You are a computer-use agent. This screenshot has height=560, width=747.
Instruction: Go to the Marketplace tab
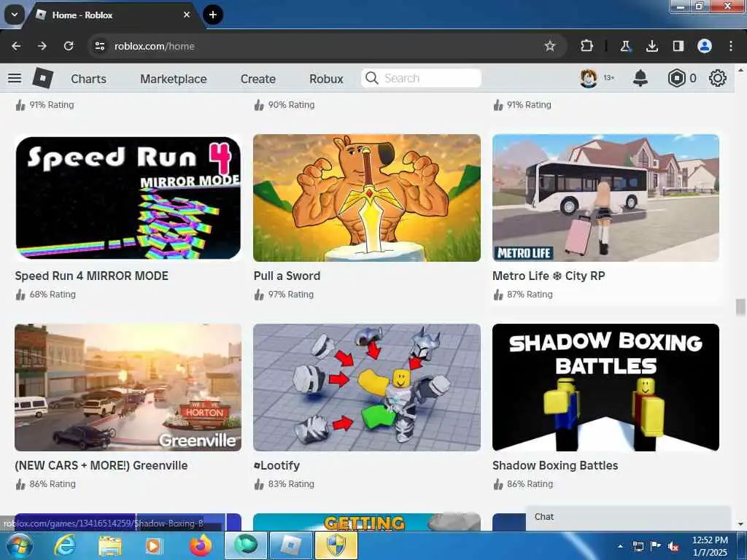pos(174,79)
